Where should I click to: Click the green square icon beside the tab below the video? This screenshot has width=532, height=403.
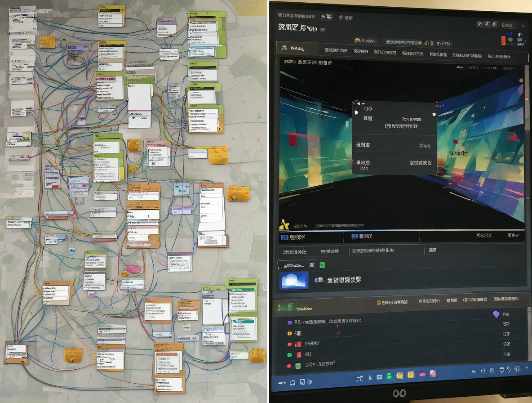322,265
